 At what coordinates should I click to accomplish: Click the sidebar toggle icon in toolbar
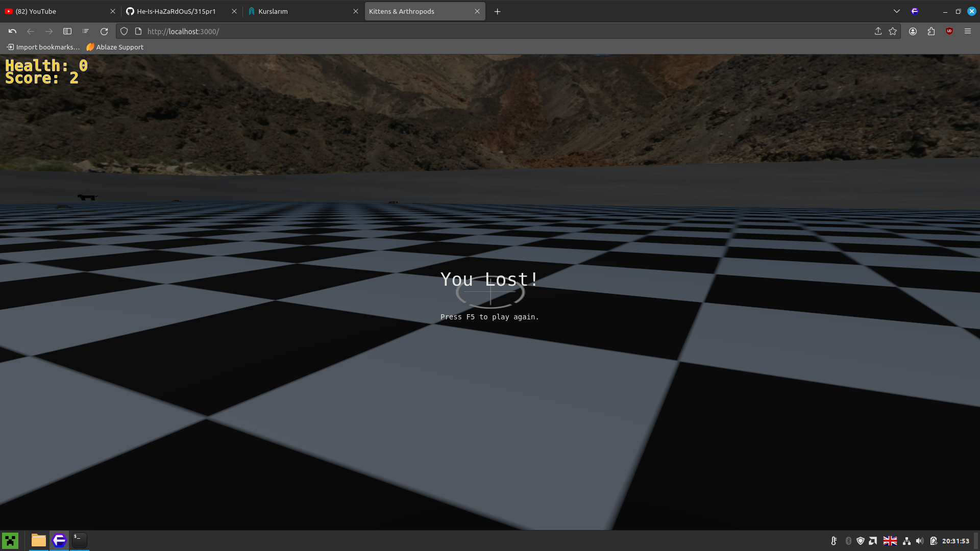point(67,32)
